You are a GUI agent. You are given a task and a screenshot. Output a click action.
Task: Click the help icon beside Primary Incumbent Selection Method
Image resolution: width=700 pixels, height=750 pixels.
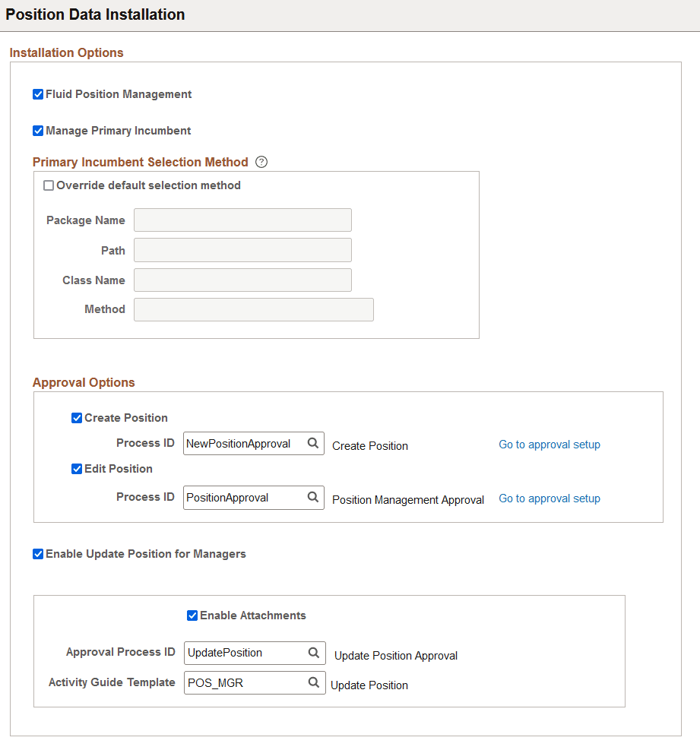pyautogui.click(x=261, y=161)
